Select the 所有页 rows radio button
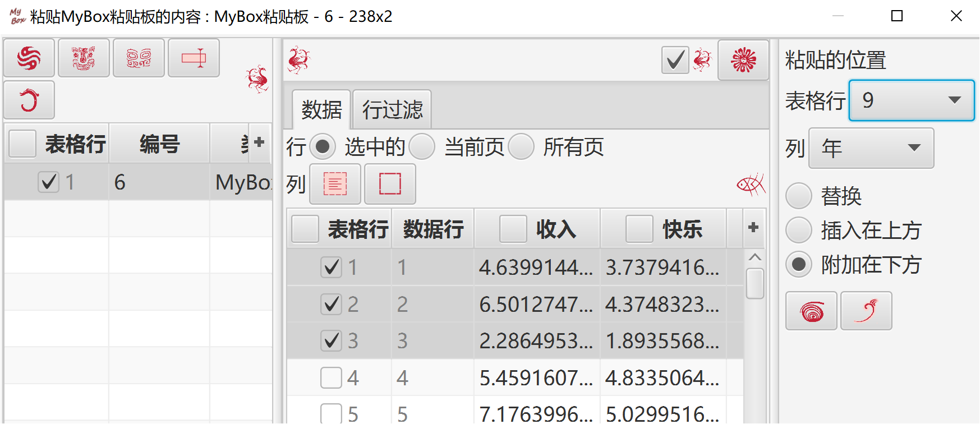Image resolution: width=980 pixels, height=424 pixels. coord(521,147)
